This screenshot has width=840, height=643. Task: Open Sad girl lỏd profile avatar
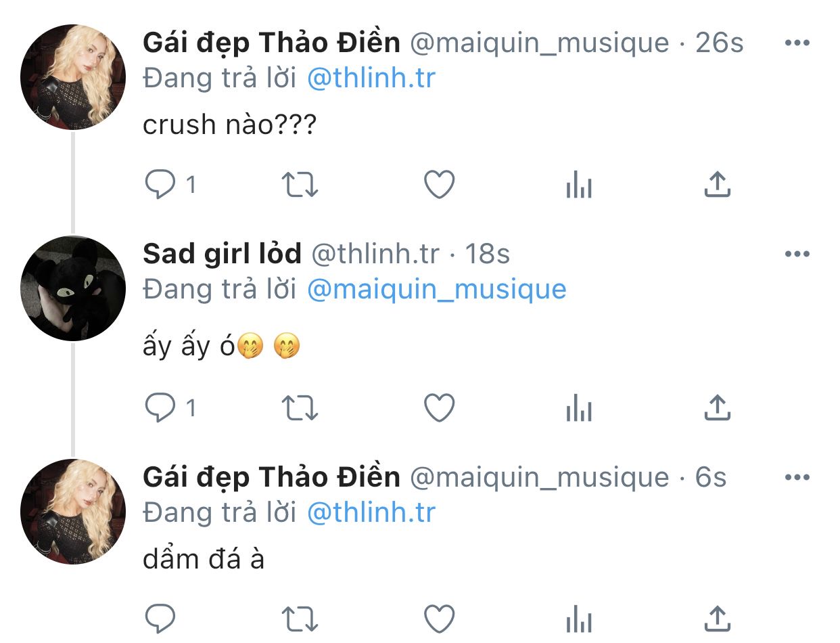[73, 288]
